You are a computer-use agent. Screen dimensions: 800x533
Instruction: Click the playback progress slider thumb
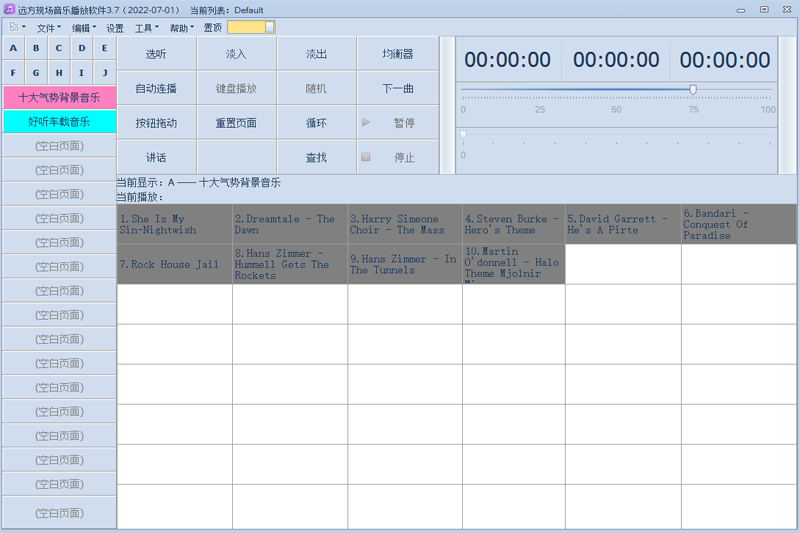pos(463,134)
